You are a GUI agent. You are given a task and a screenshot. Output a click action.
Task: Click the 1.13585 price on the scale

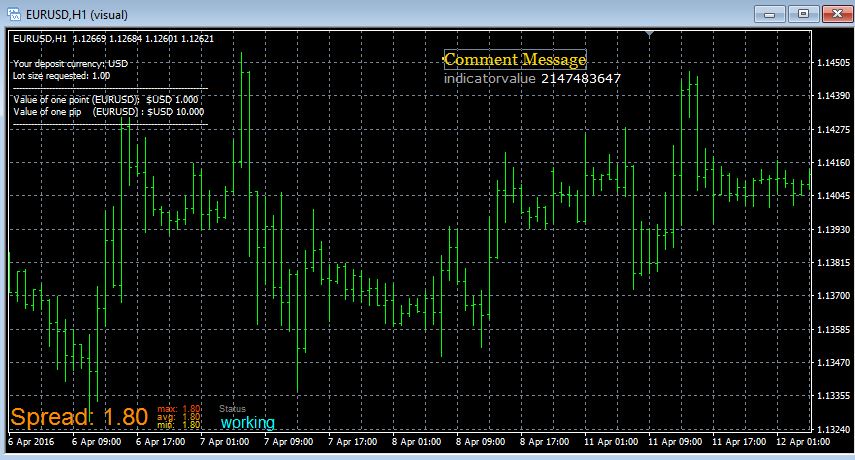pos(833,330)
